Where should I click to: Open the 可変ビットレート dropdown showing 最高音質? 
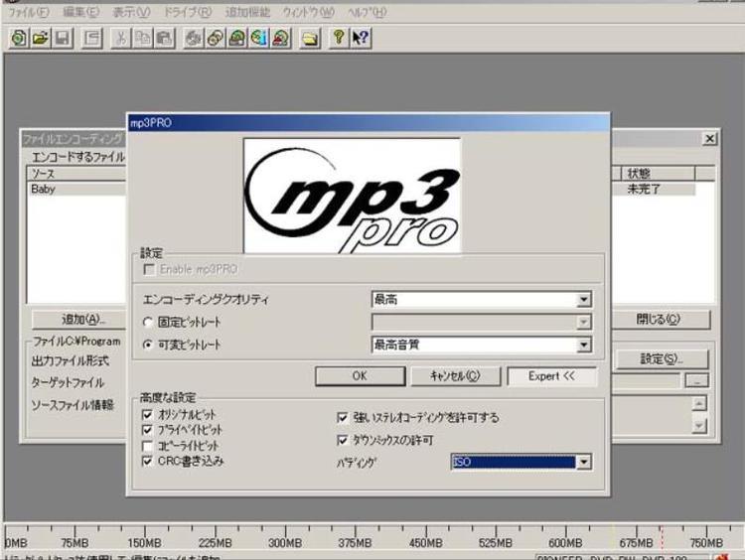(482, 345)
